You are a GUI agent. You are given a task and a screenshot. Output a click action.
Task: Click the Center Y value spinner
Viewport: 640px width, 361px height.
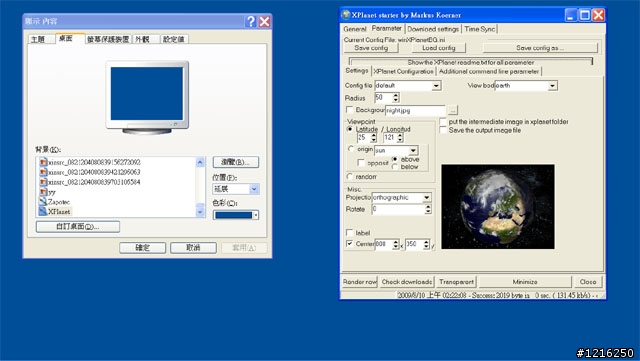click(427, 244)
